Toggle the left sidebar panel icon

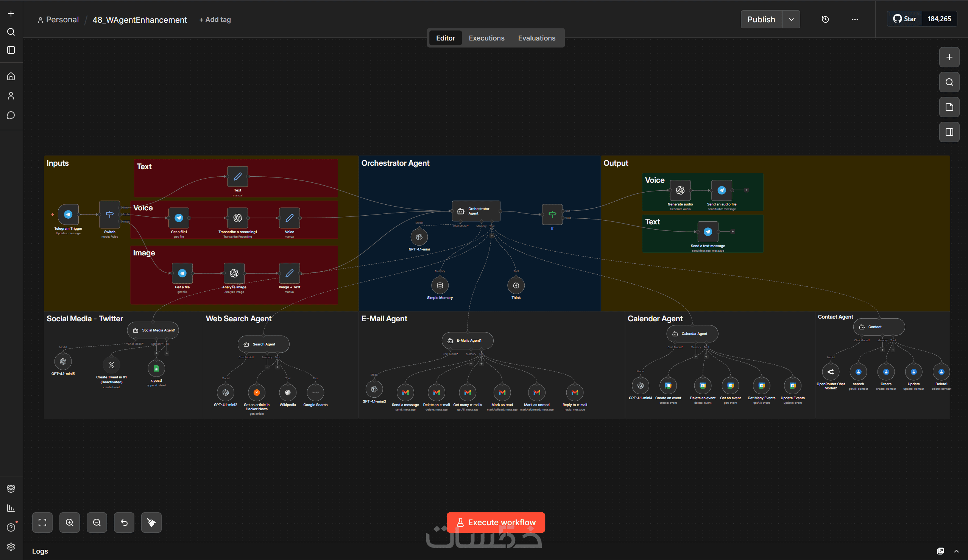[x=11, y=50]
